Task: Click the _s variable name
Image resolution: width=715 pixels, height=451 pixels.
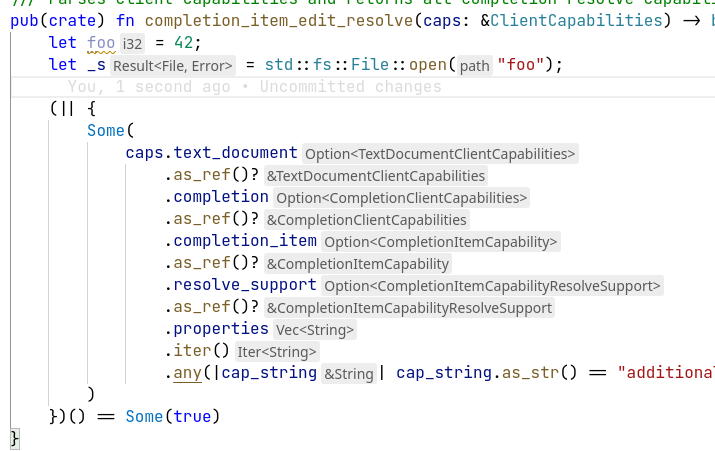Action: coord(96,65)
